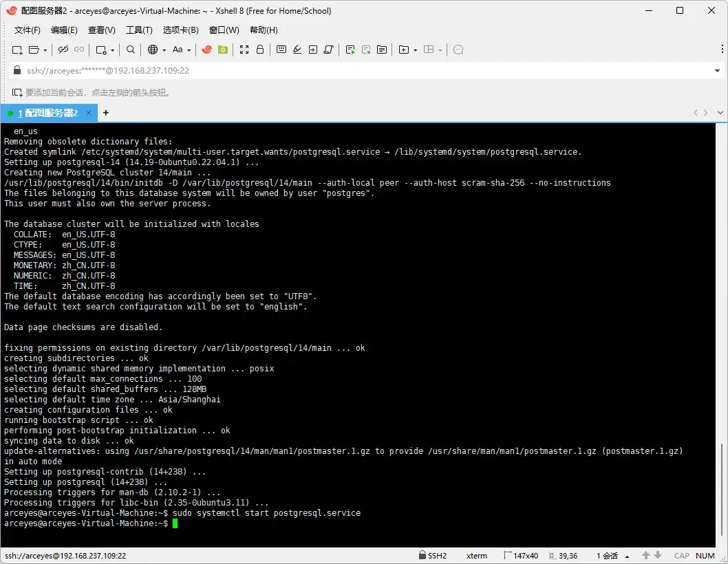This screenshot has height=564, width=728.
Task: Click + to open a new tab
Action: point(105,113)
